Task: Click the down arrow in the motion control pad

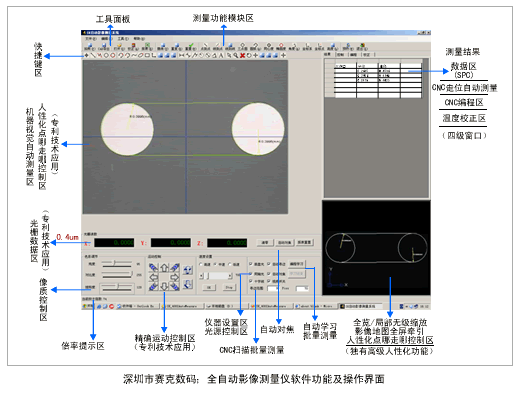Action: (164, 286)
